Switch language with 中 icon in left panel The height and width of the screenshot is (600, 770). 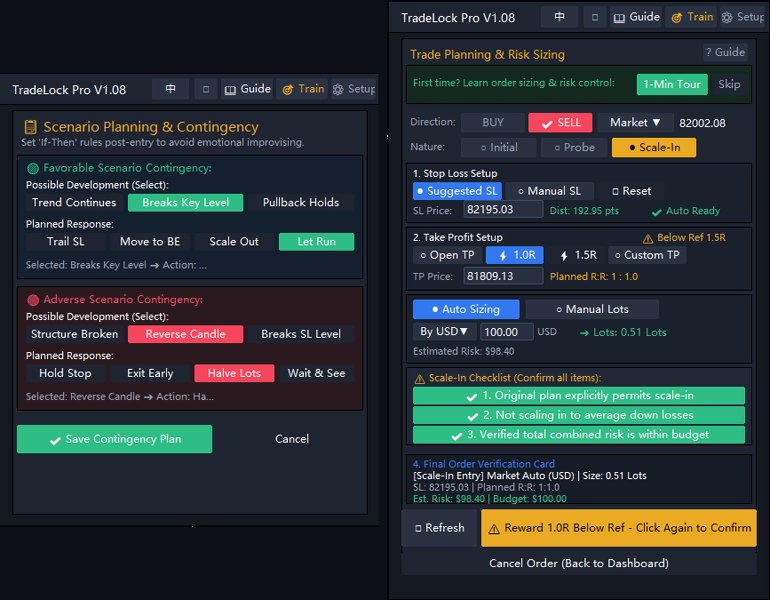pos(170,89)
